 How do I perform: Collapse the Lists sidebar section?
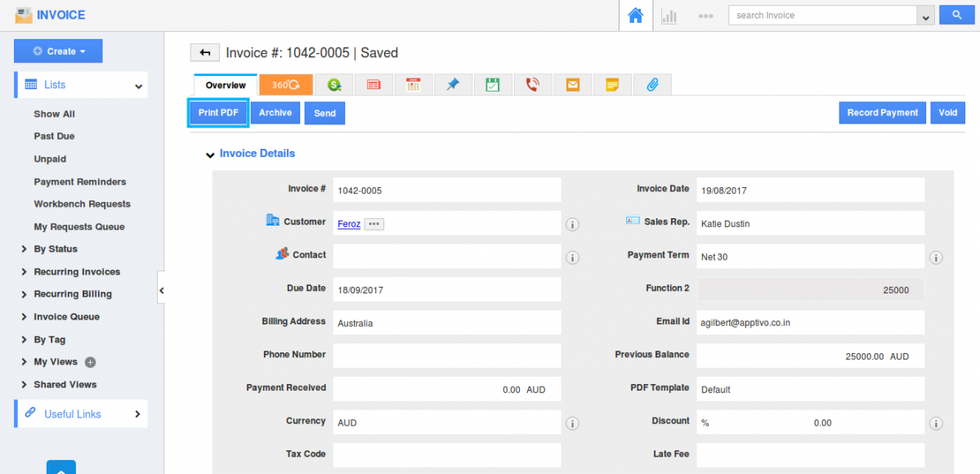pyautogui.click(x=139, y=86)
